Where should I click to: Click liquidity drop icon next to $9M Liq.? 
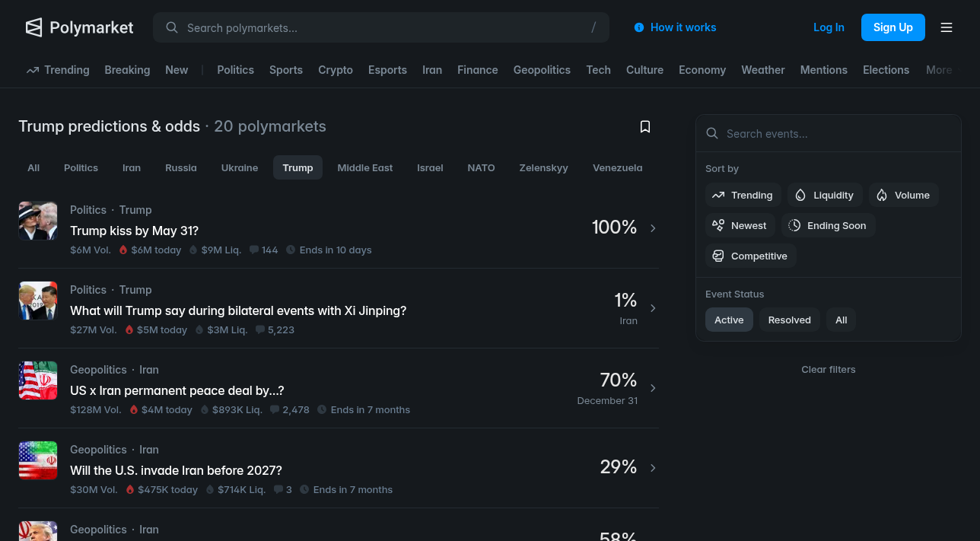point(193,250)
